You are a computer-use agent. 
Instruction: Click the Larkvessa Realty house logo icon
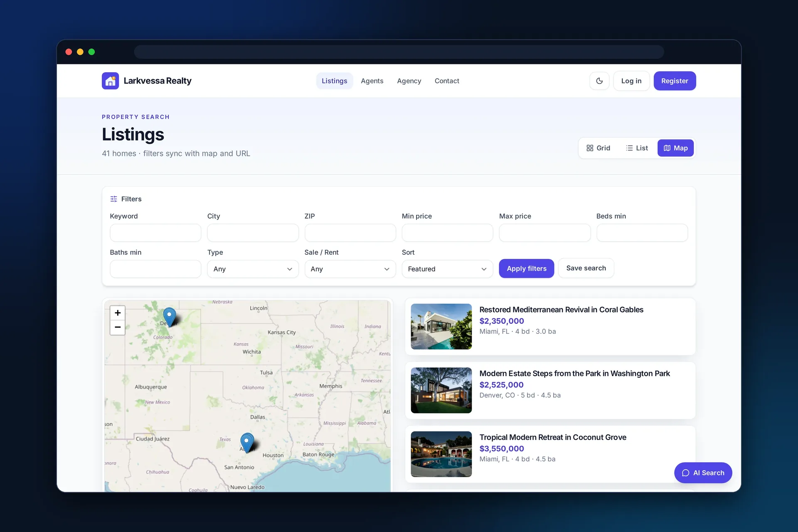[x=110, y=81]
